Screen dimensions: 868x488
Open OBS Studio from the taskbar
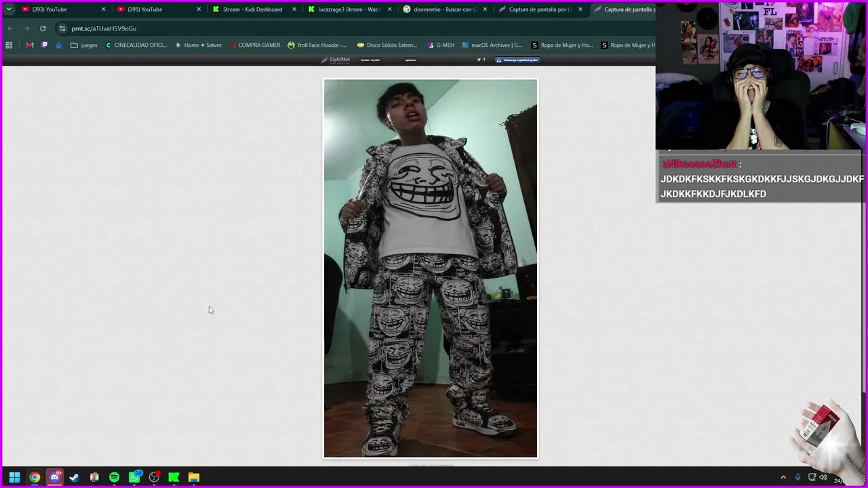tap(154, 477)
